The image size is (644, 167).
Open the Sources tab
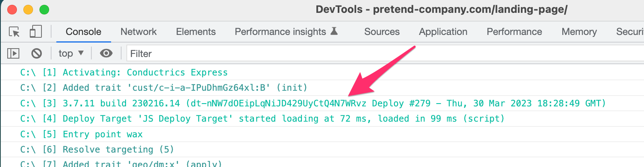pos(382,32)
